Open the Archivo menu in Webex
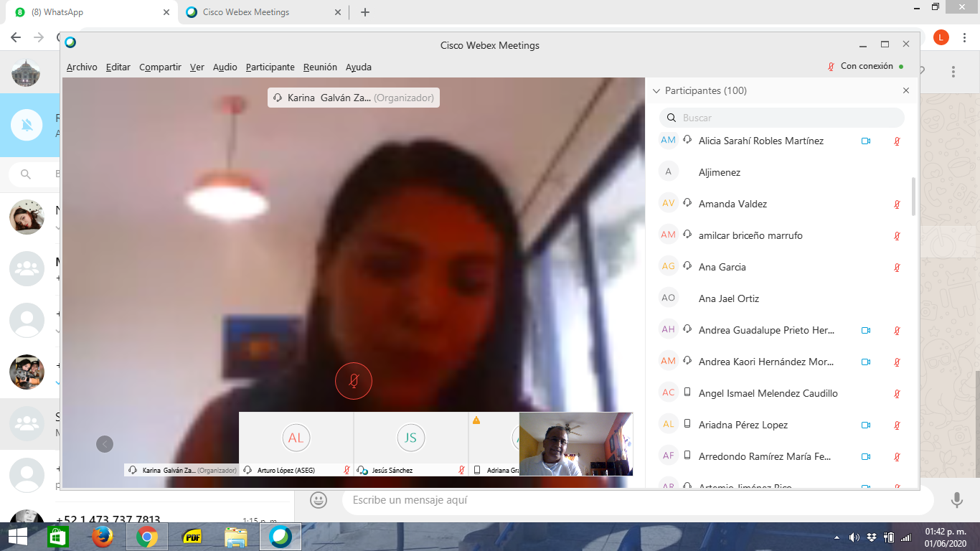This screenshot has height=551, width=980. coord(82,67)
